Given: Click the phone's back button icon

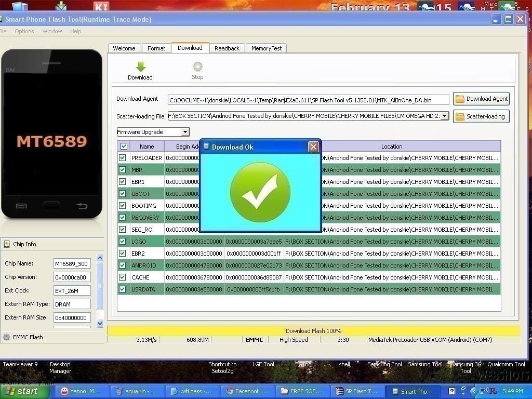Looking at the screenshot, I should (82, 206).
